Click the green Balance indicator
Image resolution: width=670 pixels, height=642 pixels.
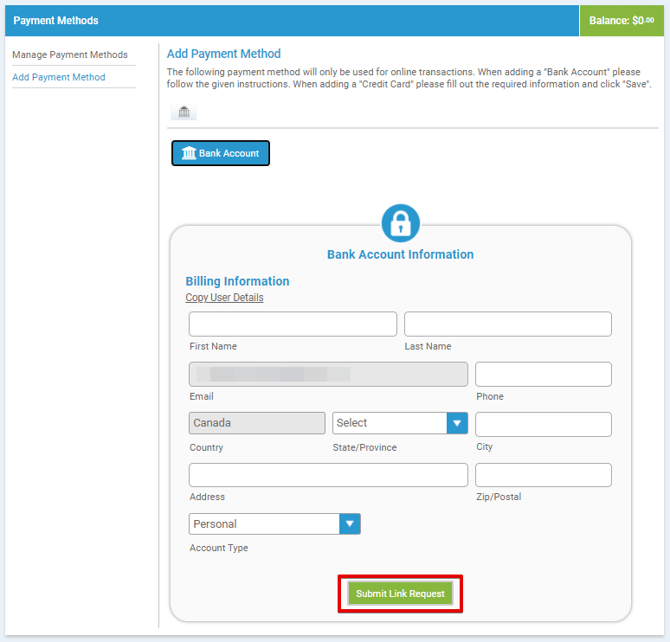(622, 20)
